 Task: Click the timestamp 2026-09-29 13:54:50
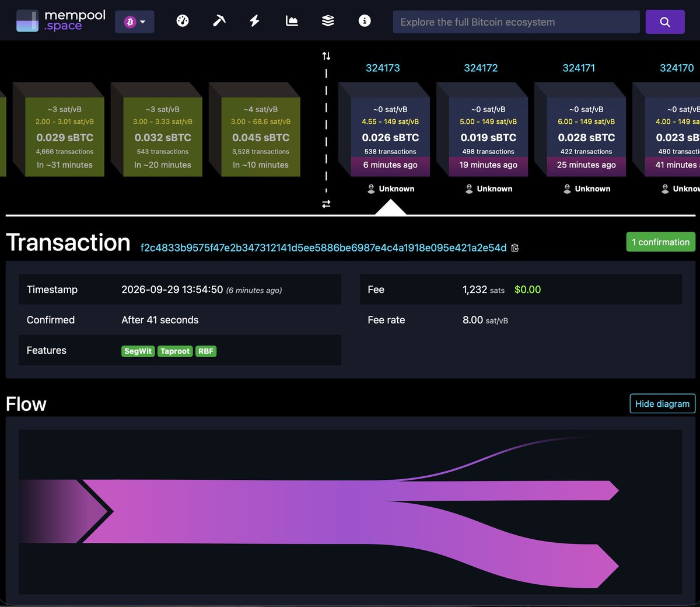tap(172, 289)
